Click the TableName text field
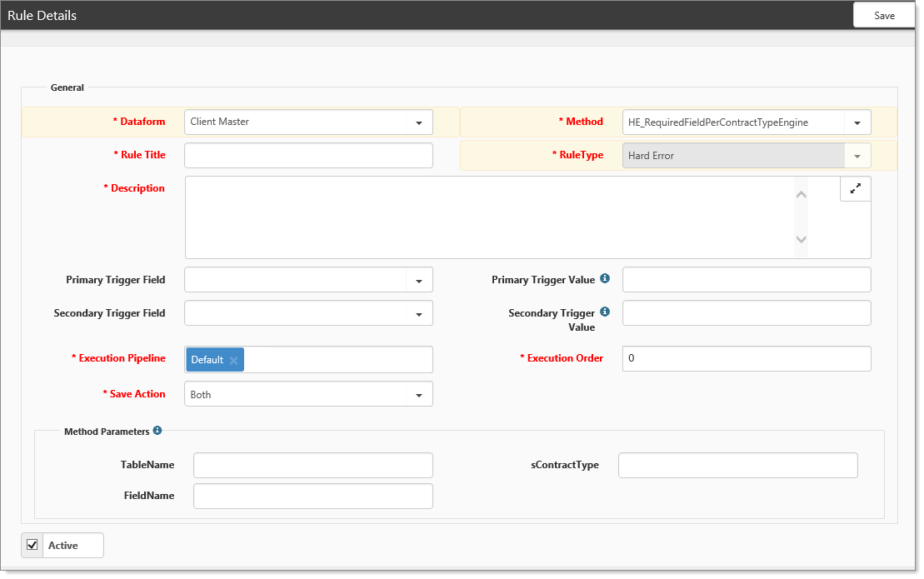 coord(312,465)
